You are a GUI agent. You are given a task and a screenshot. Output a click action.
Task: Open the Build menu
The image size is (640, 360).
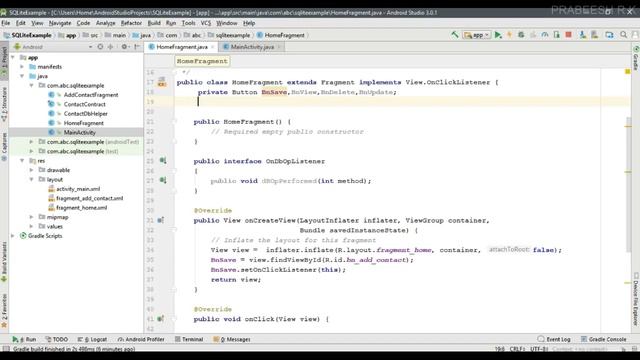click(x=154, y=23)
